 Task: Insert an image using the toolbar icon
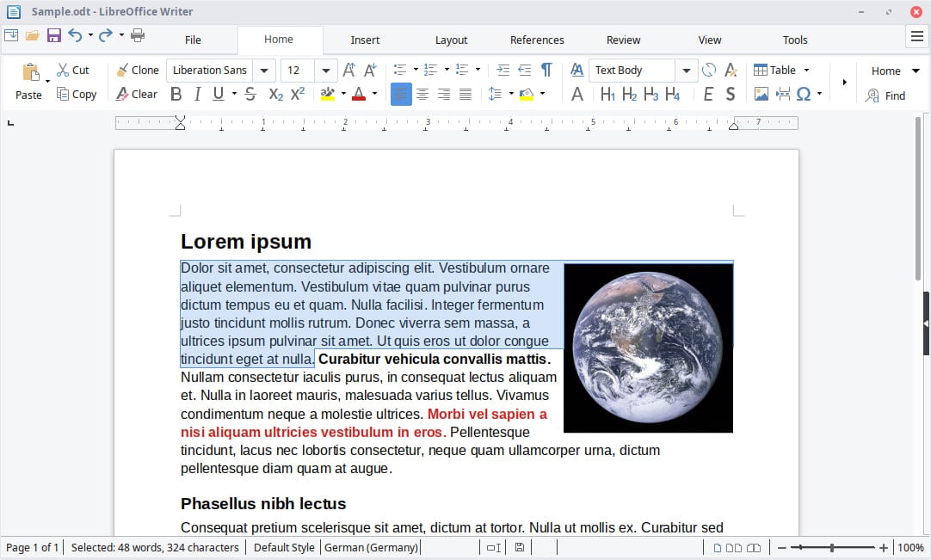[761, 94]
